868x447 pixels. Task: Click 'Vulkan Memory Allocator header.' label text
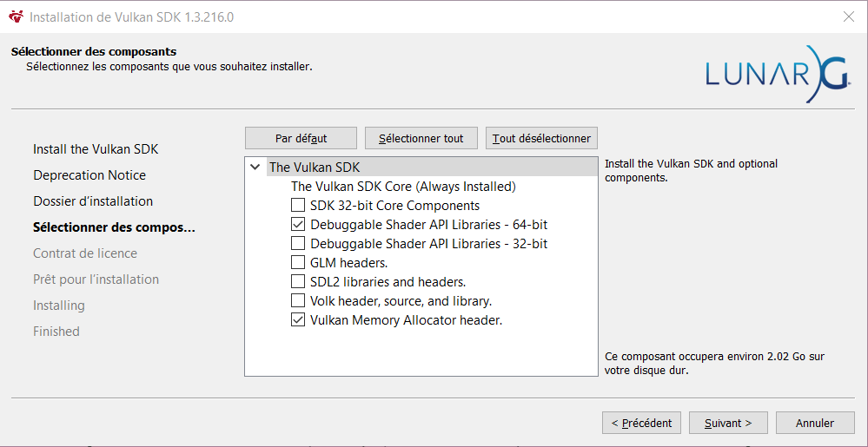pos(407,320)
